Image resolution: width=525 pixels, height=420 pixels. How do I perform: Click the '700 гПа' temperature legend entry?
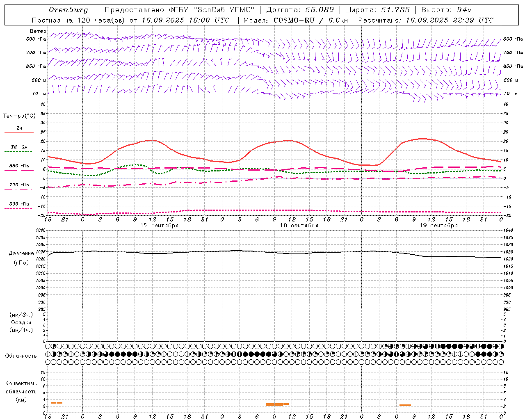(x=19, y=185)
